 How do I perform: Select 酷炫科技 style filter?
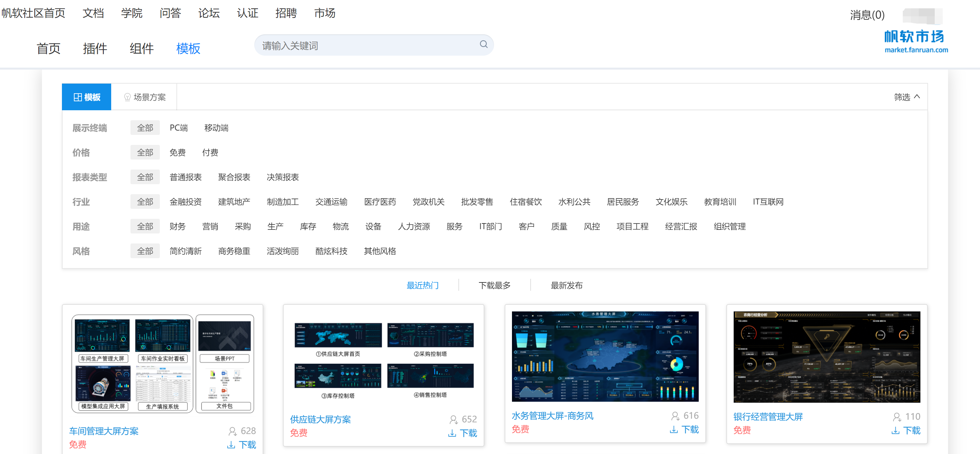331,251
